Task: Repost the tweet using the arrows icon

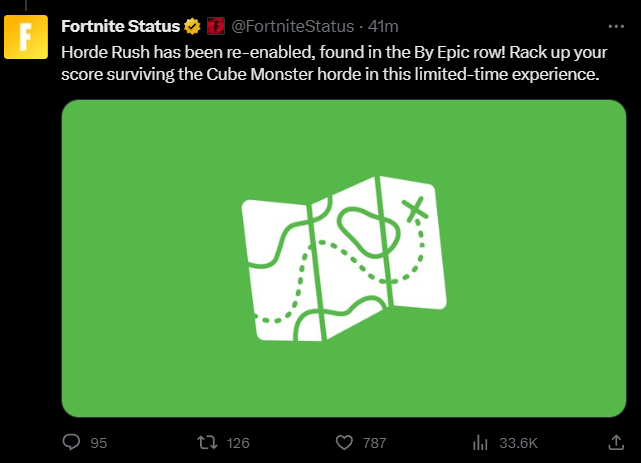Action: click(x=207, y=443)
